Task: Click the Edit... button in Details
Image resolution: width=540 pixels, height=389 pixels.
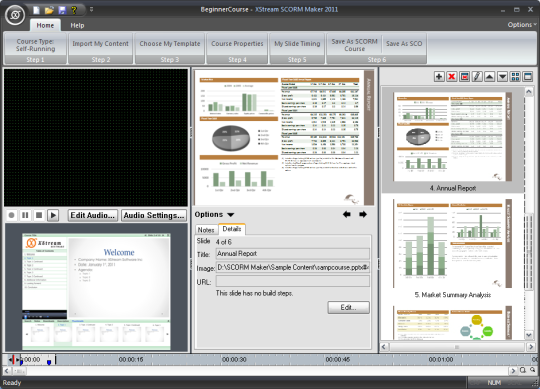Action: click(x=348, y=307)
